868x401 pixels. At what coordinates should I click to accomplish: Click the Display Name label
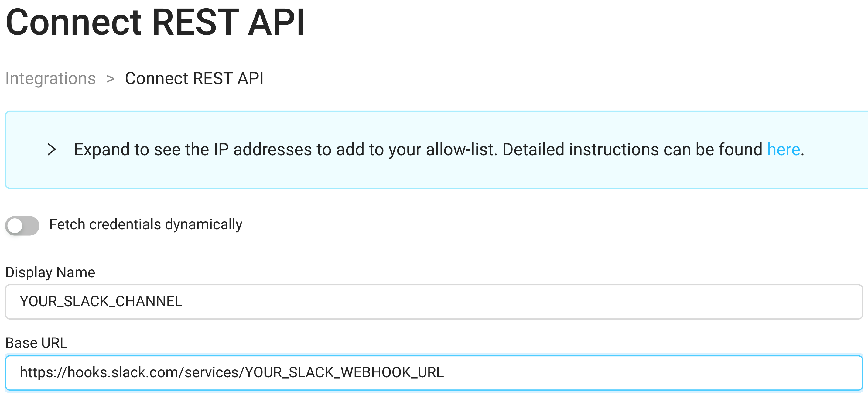coord(50,272)
